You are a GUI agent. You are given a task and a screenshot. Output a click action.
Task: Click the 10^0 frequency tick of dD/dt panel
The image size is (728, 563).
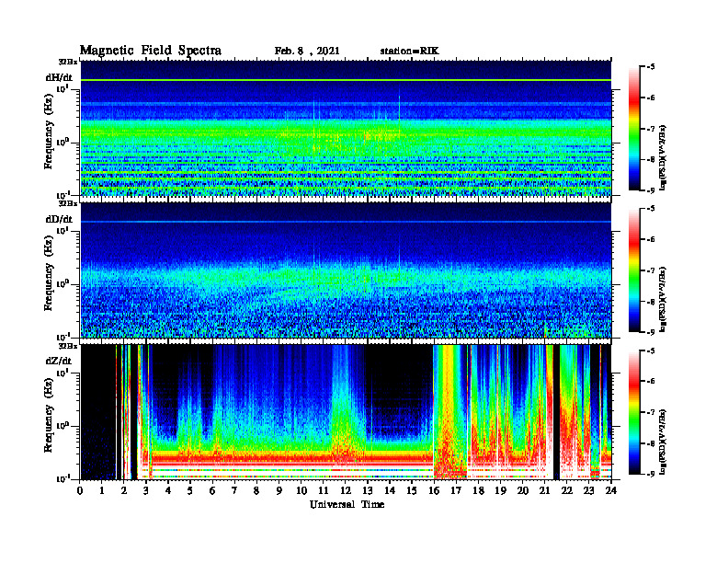(x=63, y=283)
